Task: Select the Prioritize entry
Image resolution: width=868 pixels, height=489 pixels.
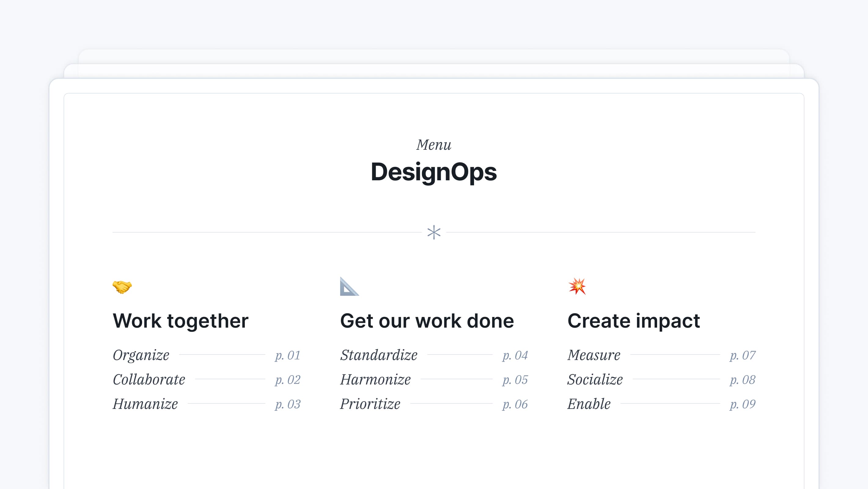Action: coord(370,404)
